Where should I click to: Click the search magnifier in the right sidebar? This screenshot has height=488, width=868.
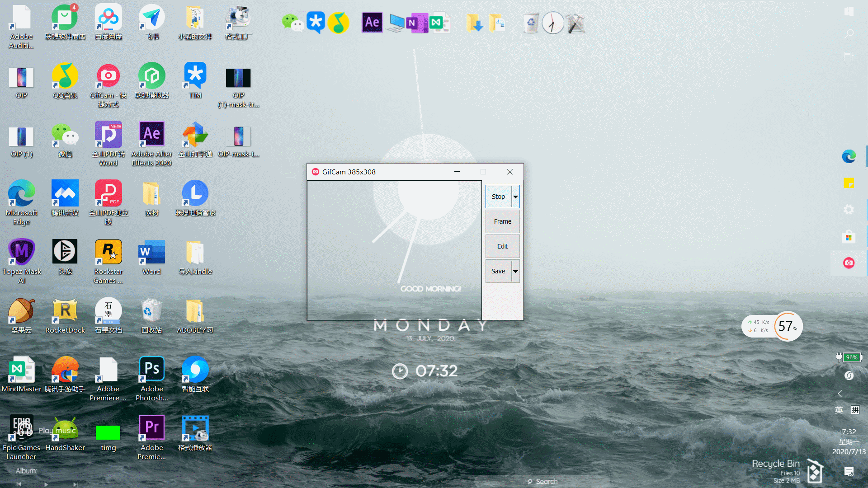click(849, 34)
